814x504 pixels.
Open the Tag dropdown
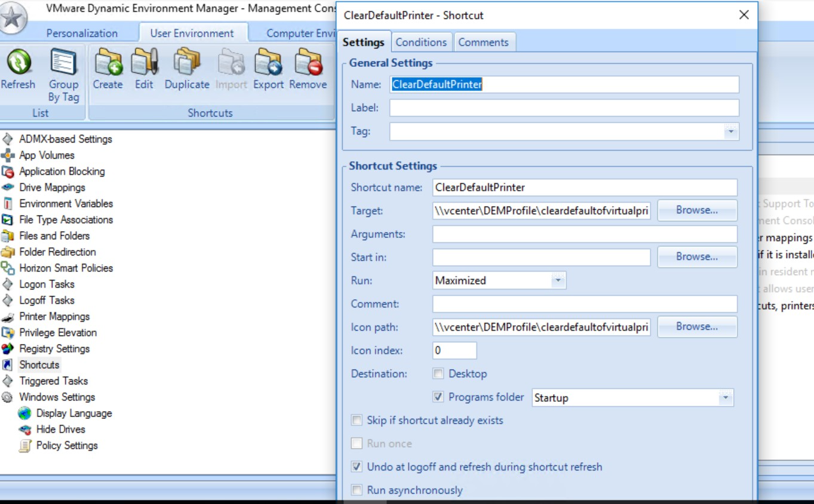(730, 131)
